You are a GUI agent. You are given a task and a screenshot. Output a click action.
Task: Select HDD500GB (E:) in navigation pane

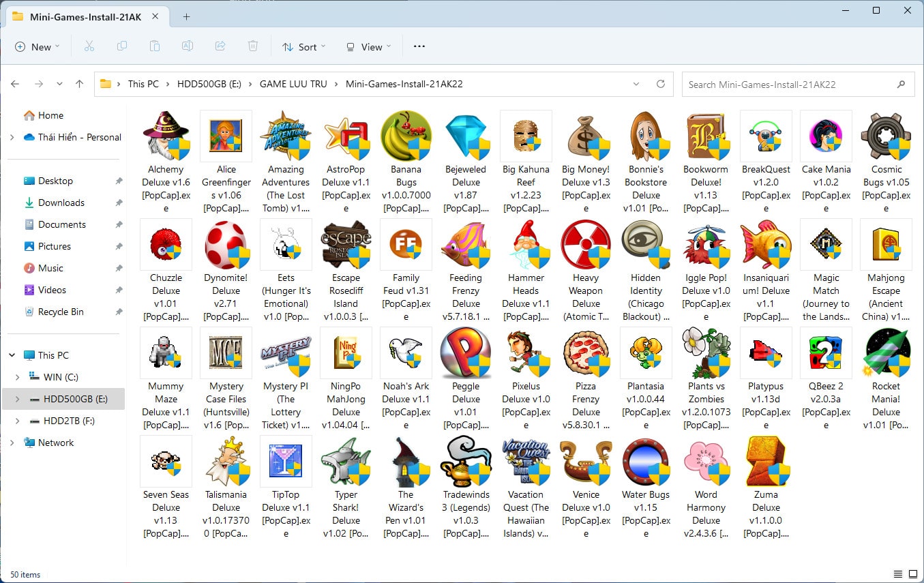pos(63,399)
